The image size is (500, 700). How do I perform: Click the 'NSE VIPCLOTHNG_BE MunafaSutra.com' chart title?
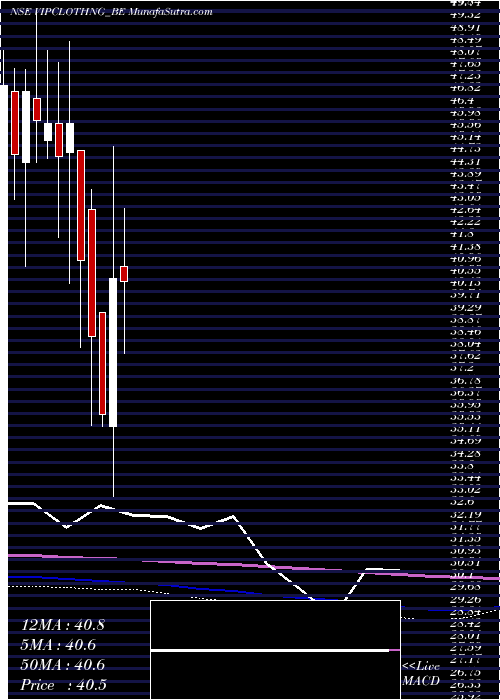[x=111, y=12]
